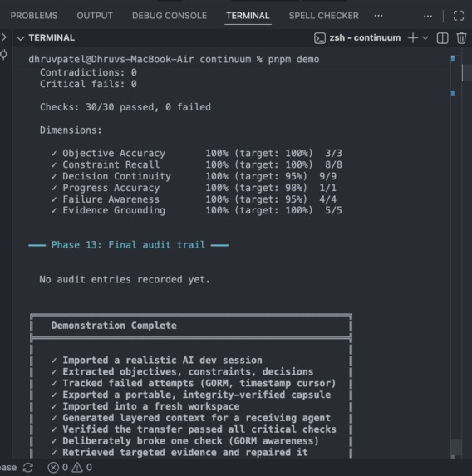Click the sync changes icon in status bar

click(x=28, y=468)
